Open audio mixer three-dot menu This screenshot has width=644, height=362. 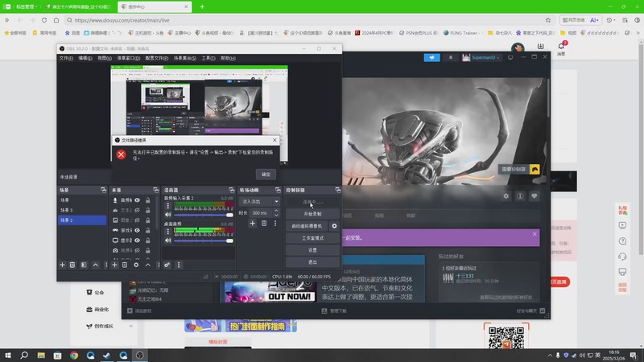point(179,265)
